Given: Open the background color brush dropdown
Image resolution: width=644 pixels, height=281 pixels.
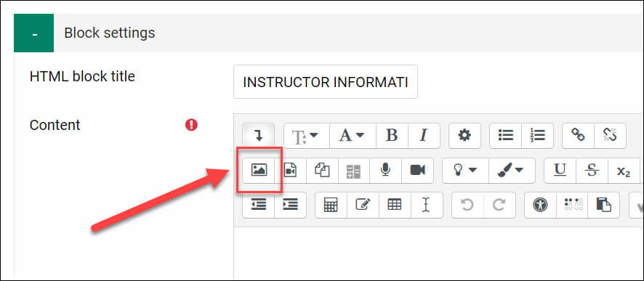Looking at the screenshot, I should click(512, 170).
